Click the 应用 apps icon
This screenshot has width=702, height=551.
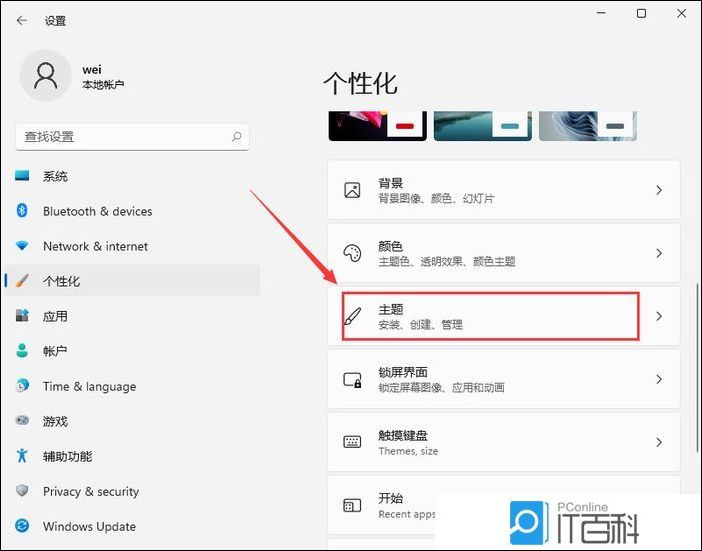click(22, 316)
